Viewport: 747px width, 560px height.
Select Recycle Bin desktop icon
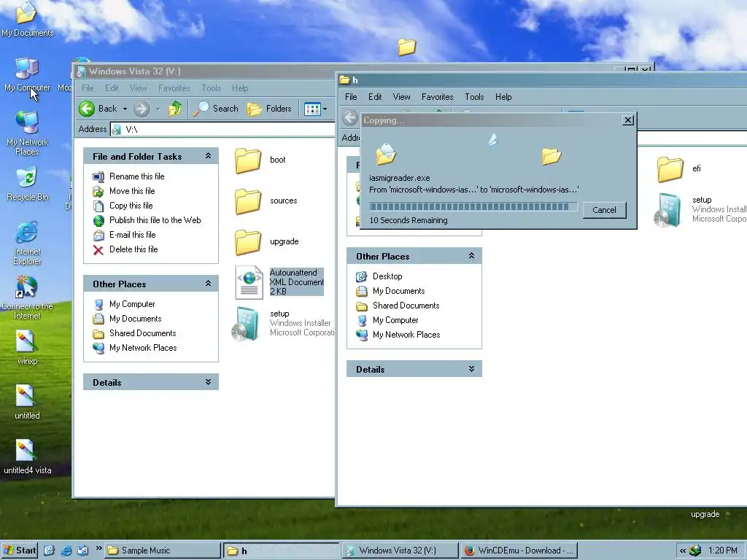(27, 184)
